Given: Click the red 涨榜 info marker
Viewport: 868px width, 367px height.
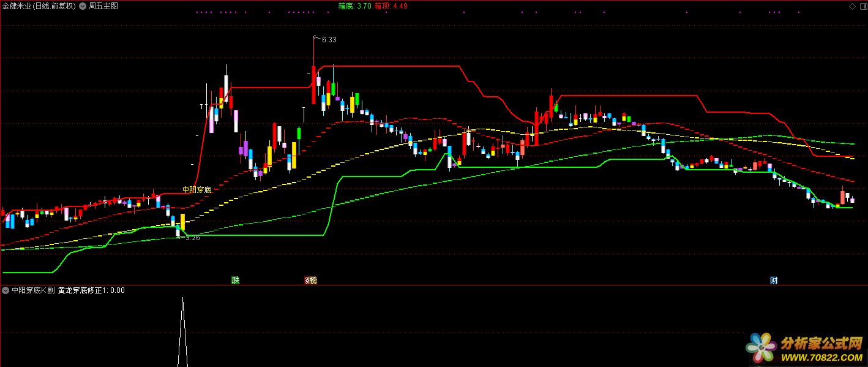Looking at the screenshot, I should (x=310, y=281).
